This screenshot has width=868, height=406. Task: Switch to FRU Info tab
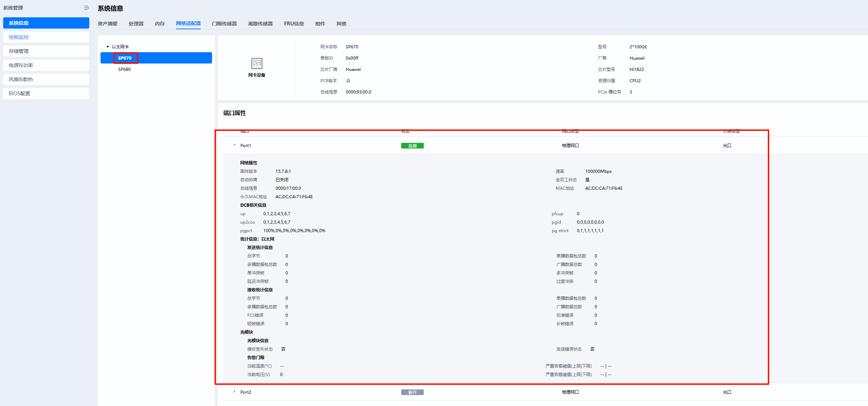(x=294, y=24)
